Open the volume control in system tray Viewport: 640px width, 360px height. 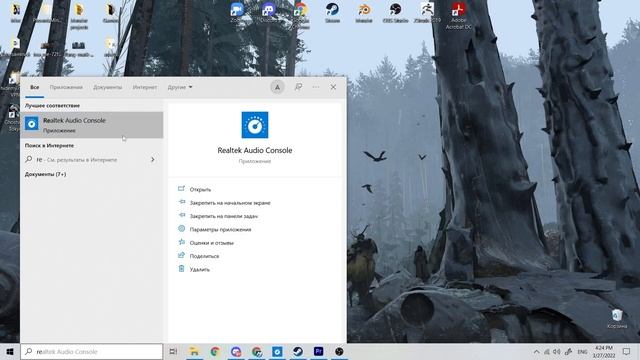(x=557, y=351)
